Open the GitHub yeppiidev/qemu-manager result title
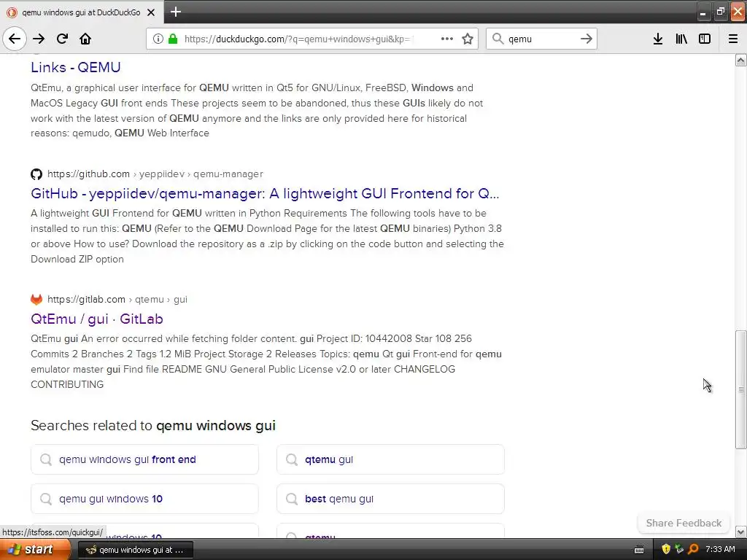 [x=265, y=193]
